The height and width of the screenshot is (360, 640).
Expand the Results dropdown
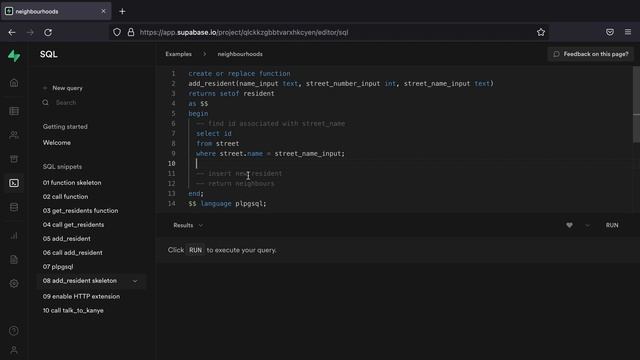[x=188, y=225]
